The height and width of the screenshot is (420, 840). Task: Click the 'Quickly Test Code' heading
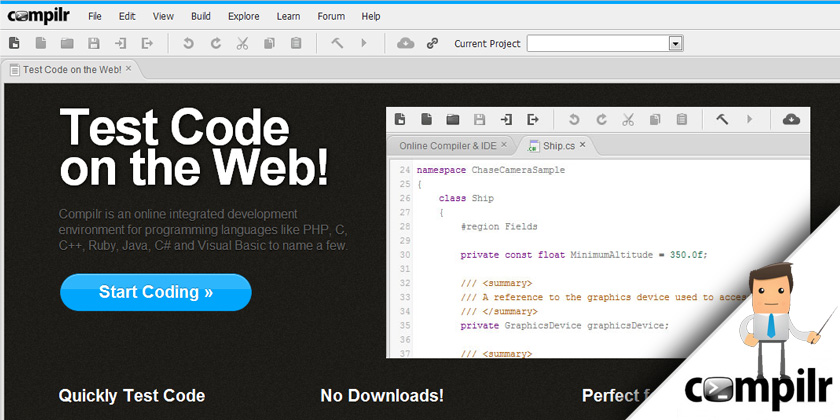tap(132, 396)
